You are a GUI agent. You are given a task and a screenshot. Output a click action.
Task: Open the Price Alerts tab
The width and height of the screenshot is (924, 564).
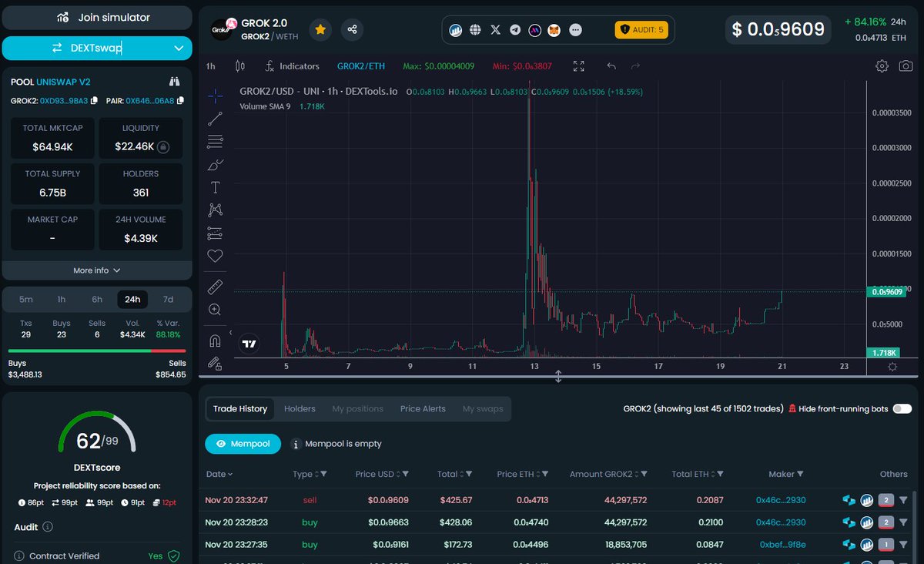[x=423, y=408]
